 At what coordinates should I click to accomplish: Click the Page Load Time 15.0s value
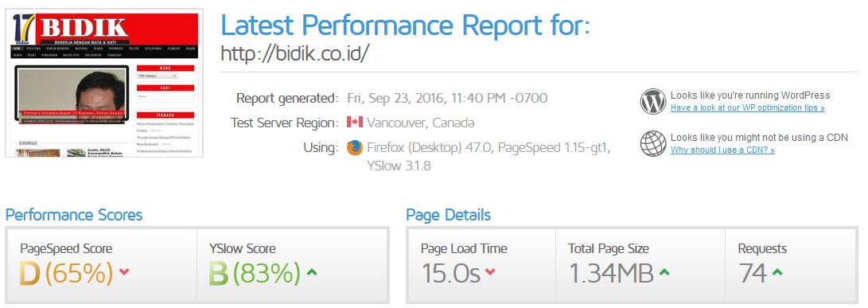point(452,274)
